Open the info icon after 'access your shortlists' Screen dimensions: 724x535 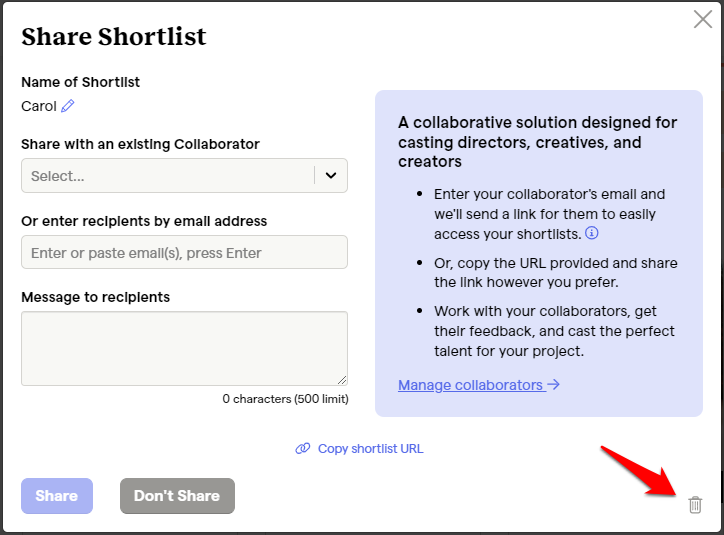click(591, 233)
